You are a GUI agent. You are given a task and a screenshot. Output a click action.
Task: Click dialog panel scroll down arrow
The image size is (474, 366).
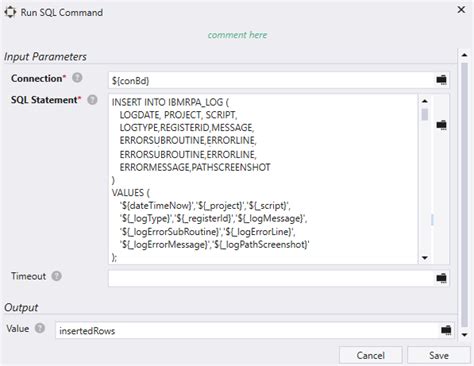464,335
